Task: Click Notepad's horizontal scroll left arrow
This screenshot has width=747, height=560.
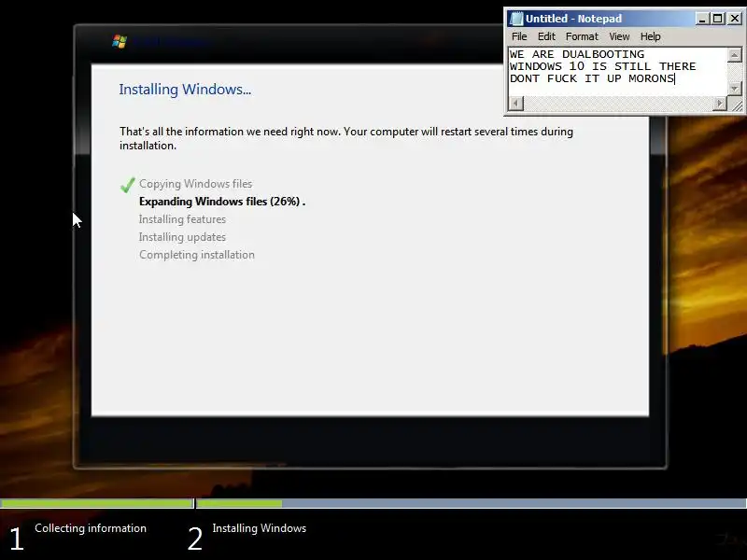Action: point(516,104)
